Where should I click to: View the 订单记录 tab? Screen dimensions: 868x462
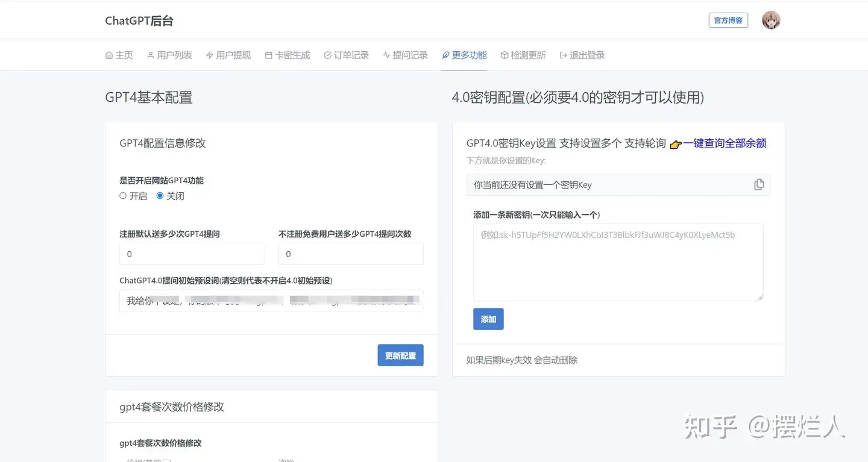click(x=347, y=55)
